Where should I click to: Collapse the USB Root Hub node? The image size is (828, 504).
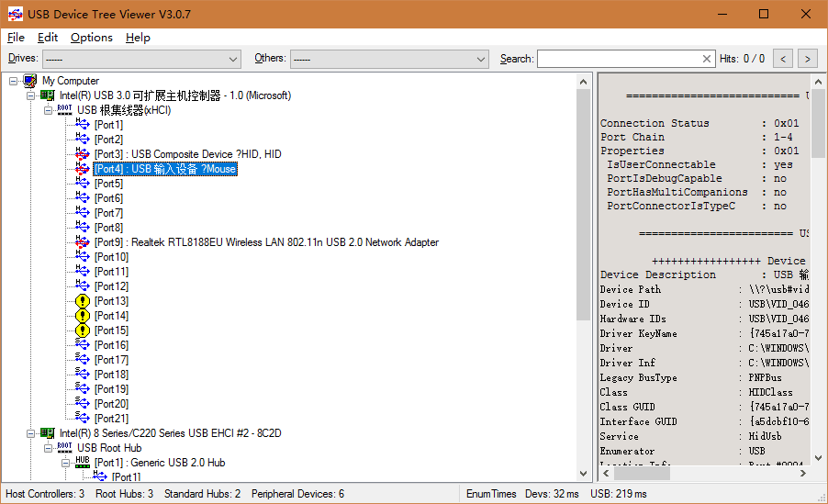coord(48,448)
